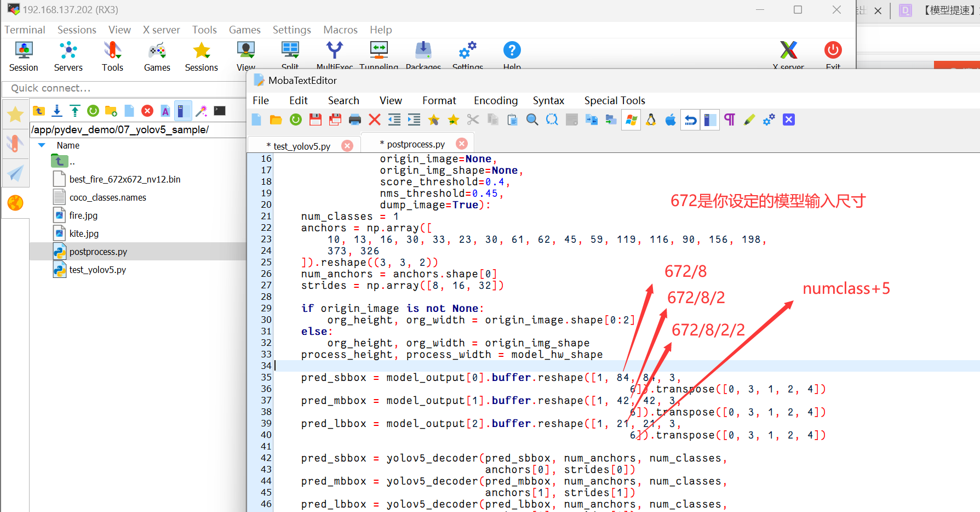Click the red X close document icon
The image size is (980, 512).
[x=375, y=120]
